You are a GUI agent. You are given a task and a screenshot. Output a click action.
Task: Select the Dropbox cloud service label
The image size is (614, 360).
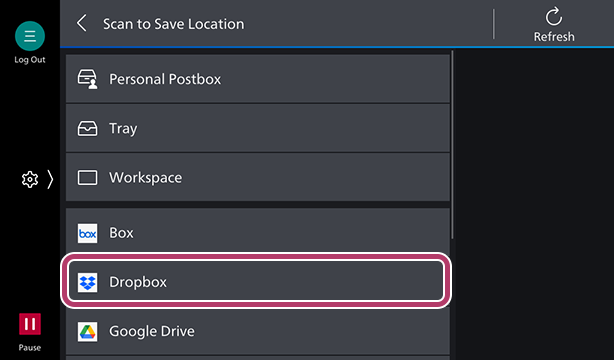pyautogui.click(x=138, y=282)
